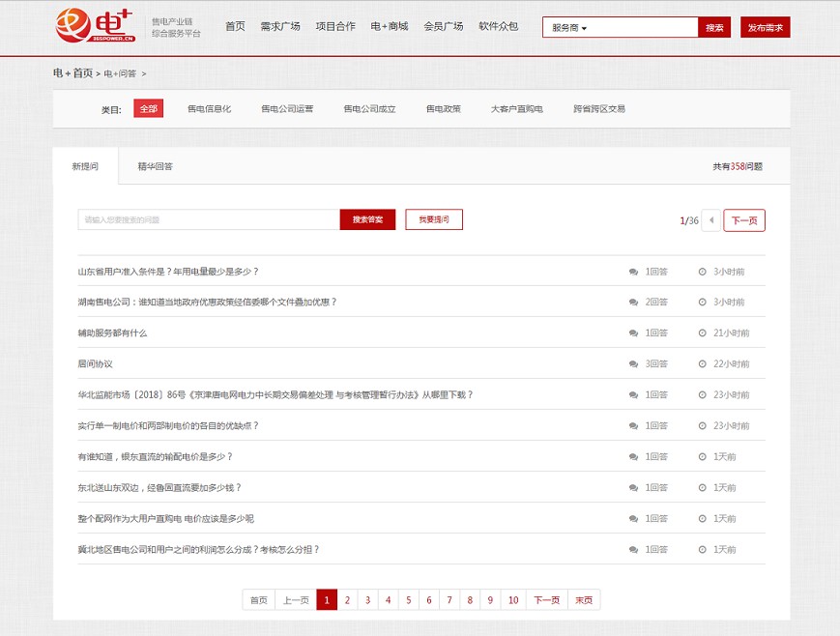
Task: Click the question search input field
Action: pyautogui.click(x=208, y=219)
